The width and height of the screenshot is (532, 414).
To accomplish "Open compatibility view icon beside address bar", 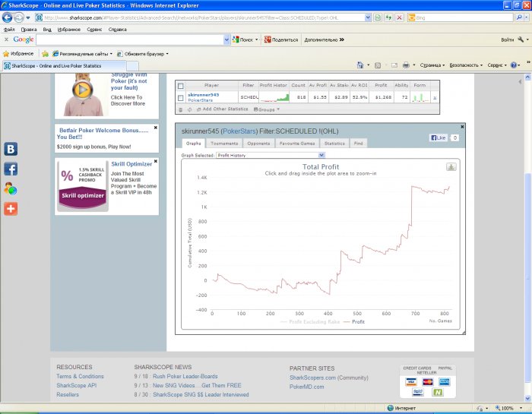I will (x=378, y=17).
